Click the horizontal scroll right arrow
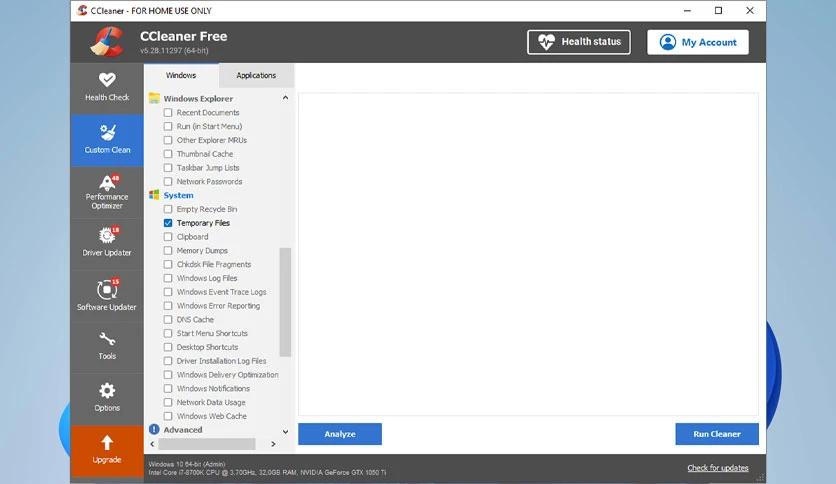 pyautogui.click(x=273, y=443)
